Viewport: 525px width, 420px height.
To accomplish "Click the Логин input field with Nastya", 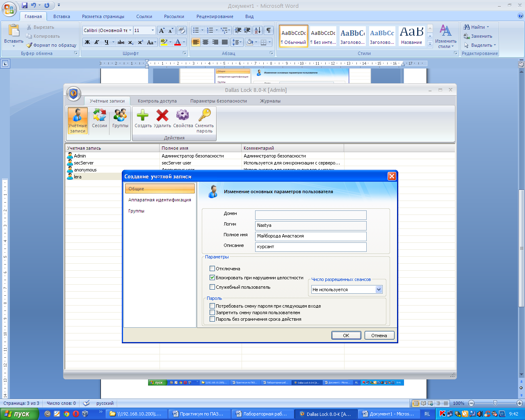I will 310,226.
